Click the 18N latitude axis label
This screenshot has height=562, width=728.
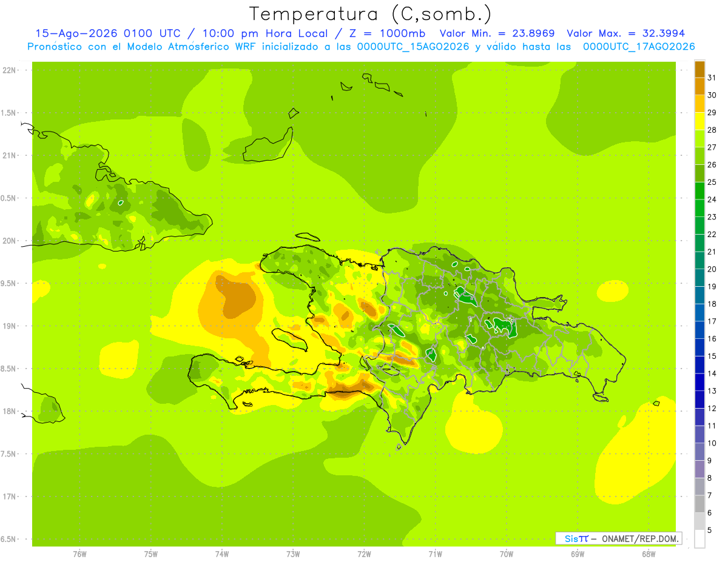(9, 411)
